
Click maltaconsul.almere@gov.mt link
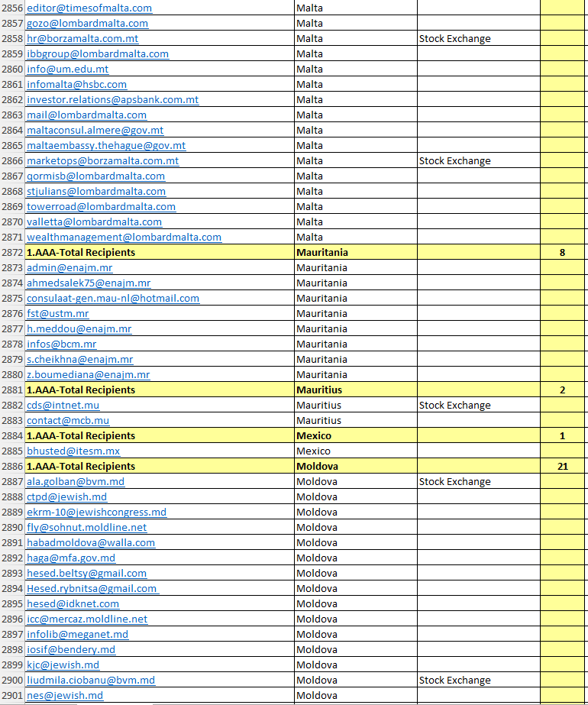tap(95, 131)
